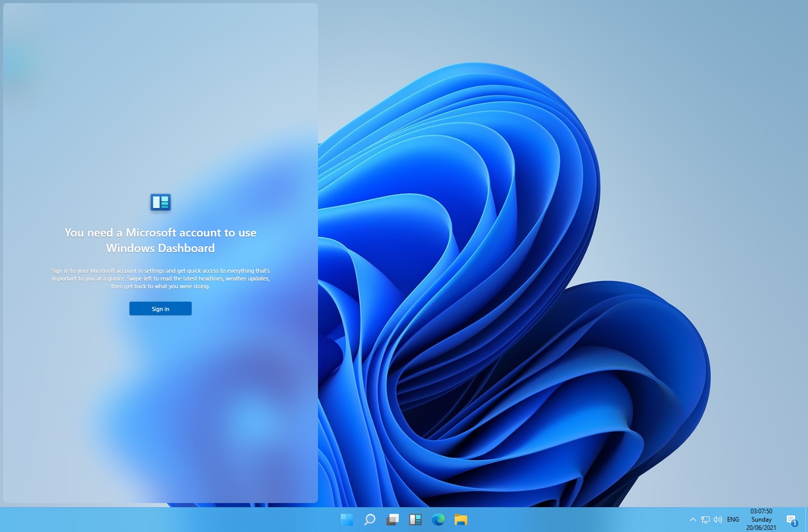Open notification center icon
Screen dimensions: 808x532
[x=791, y=520]
